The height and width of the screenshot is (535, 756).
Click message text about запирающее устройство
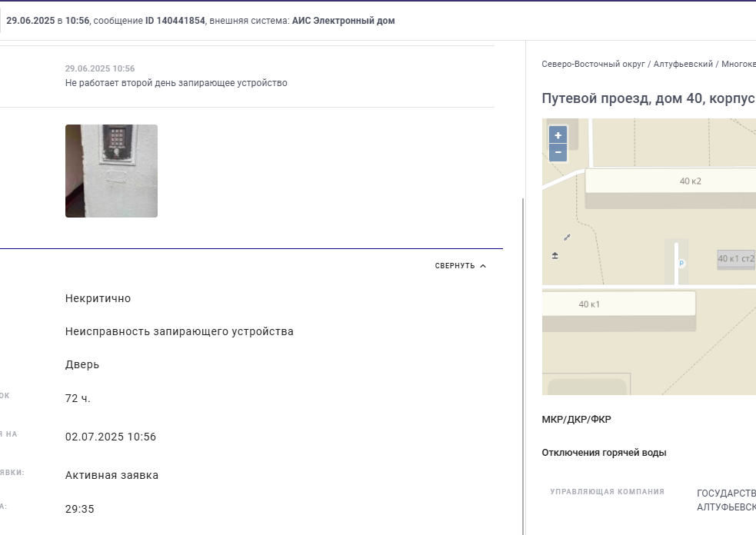pyautogui.click(x=176, y=83)
